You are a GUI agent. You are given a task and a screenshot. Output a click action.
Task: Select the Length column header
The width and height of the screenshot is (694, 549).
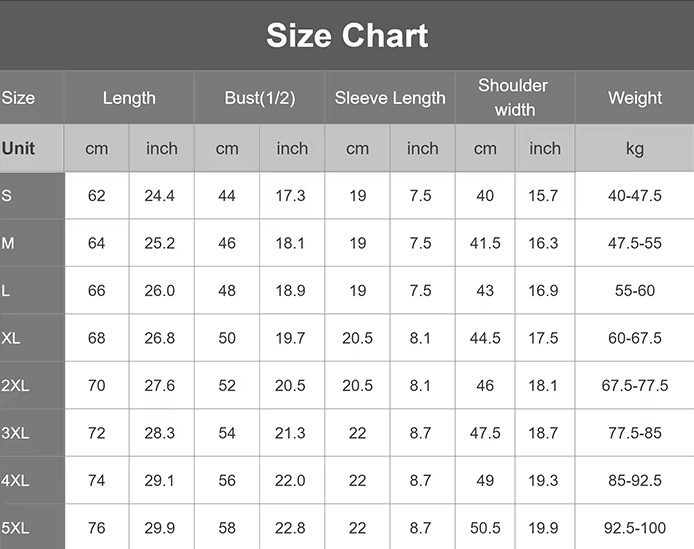coord(129,98)
